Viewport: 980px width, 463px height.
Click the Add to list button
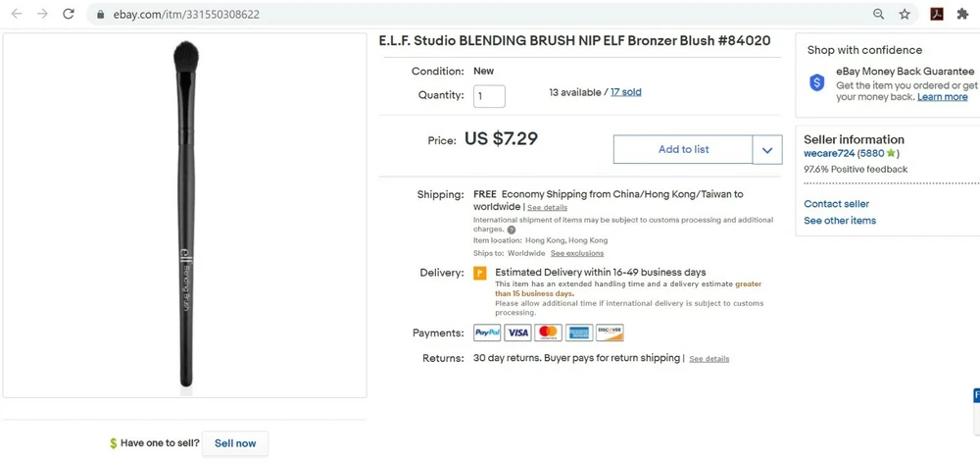pyautogui.click(x=683, y=150)
